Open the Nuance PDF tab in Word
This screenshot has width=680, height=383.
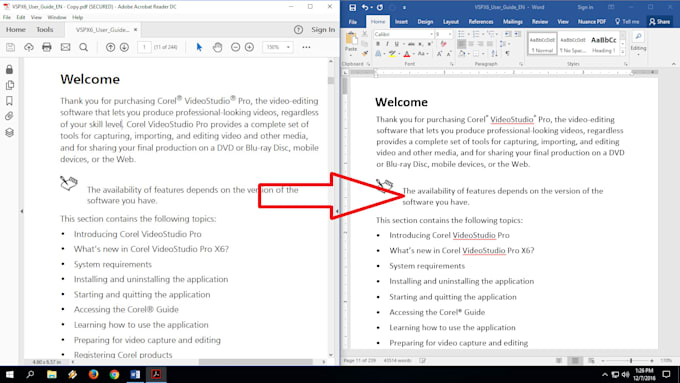coord(592,22)
